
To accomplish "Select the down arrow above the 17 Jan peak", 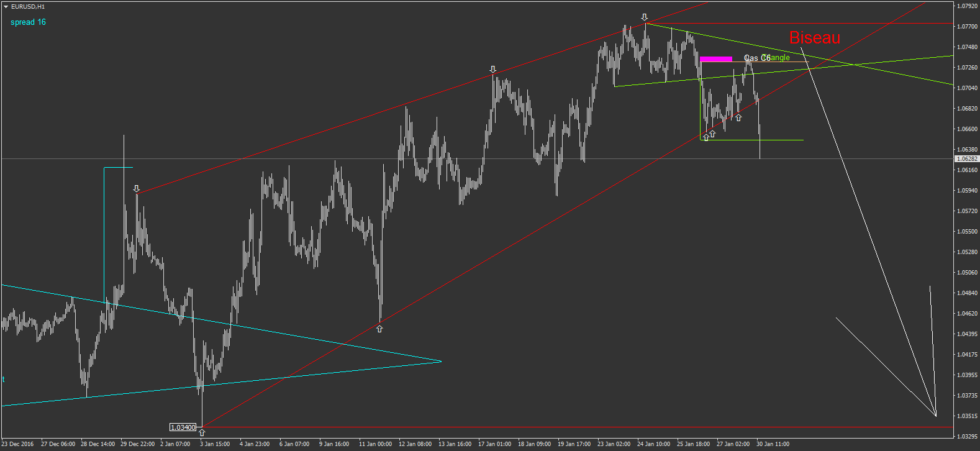I will 492,70.
